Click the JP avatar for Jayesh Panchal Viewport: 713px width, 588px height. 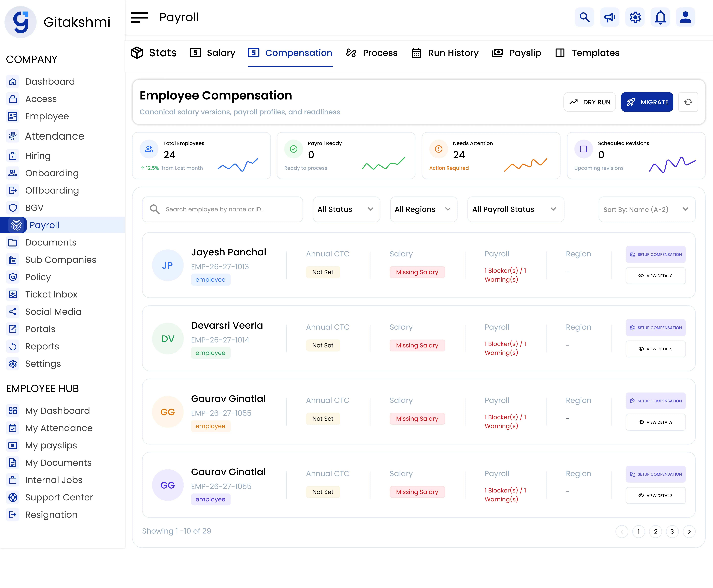coord(168,265)
